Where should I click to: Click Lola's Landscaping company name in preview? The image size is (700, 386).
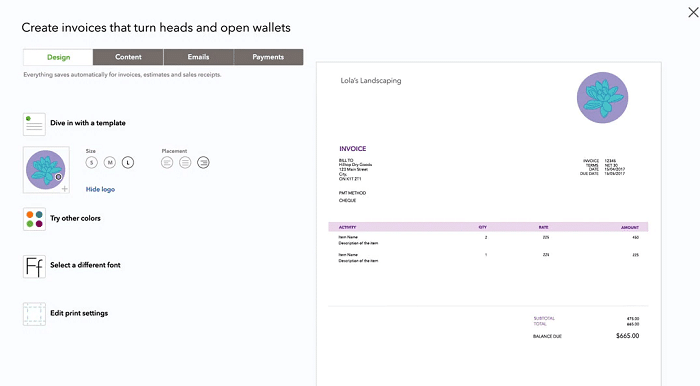[x=371, y=81]
